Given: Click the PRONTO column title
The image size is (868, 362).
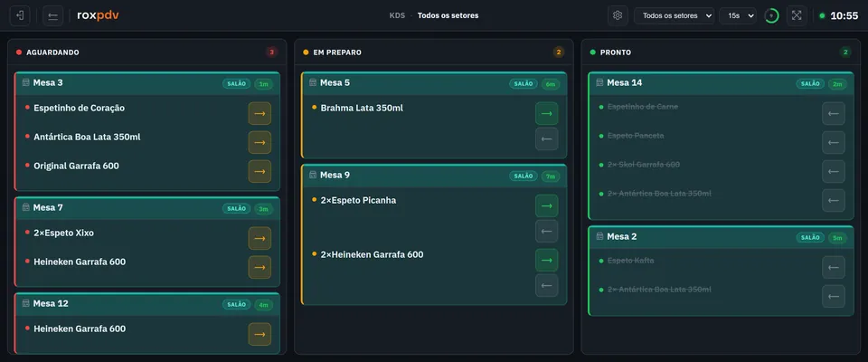Looking at the screenshot, I should pyautogui.click(x=616, y=52).
